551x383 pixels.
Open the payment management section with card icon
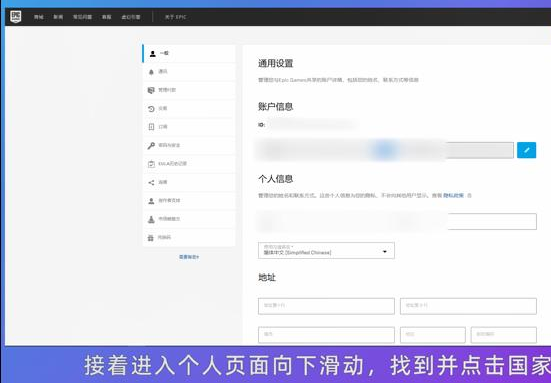click(189, 90)
